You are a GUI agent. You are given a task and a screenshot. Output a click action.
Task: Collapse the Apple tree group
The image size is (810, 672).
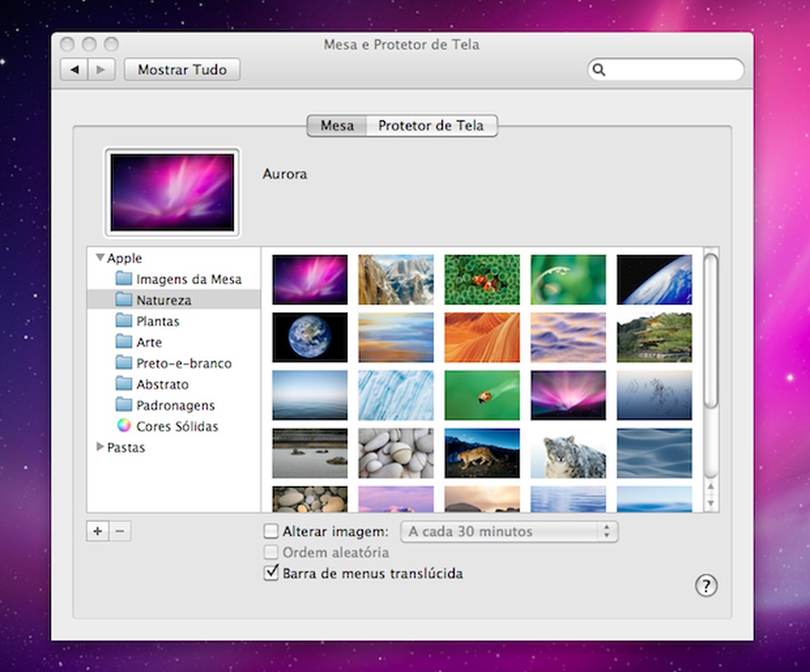pyautogui.click(x=100, y=258)
